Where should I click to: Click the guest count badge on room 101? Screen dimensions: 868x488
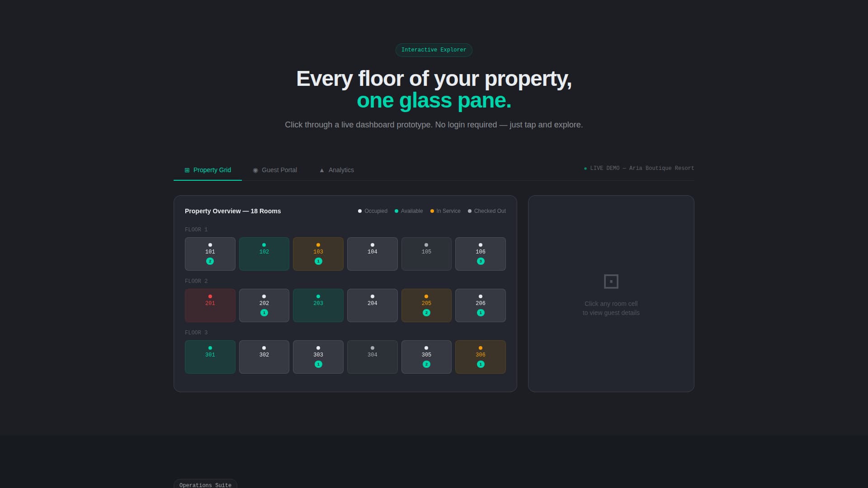pyautogui.click(x=210, y=261)
